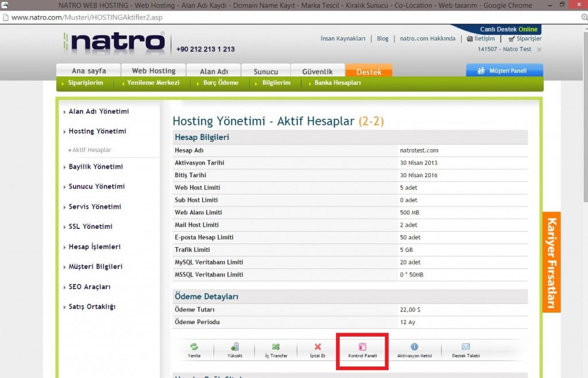Viewport: 588px width, 378px height.
Task: Click the İptal Et red X icon
Action: click(x=318, y=346)
